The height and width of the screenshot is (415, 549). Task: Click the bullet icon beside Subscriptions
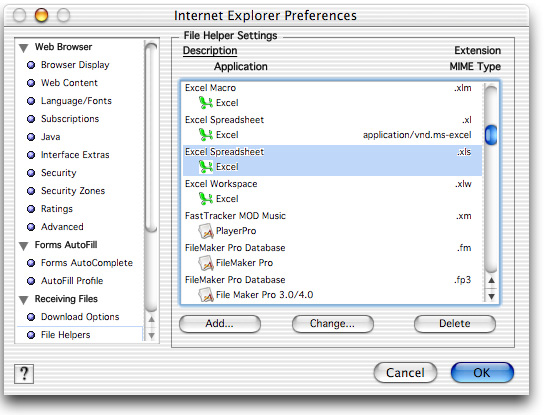click(31, 119)
